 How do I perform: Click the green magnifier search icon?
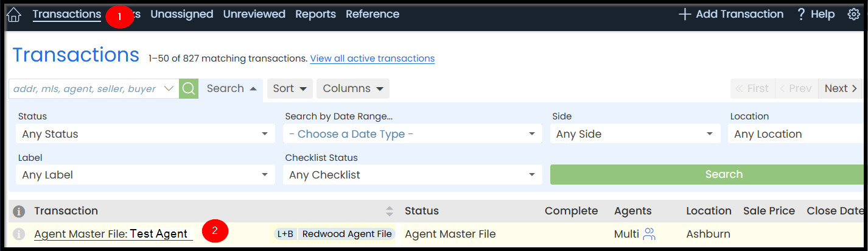(189, 89)
